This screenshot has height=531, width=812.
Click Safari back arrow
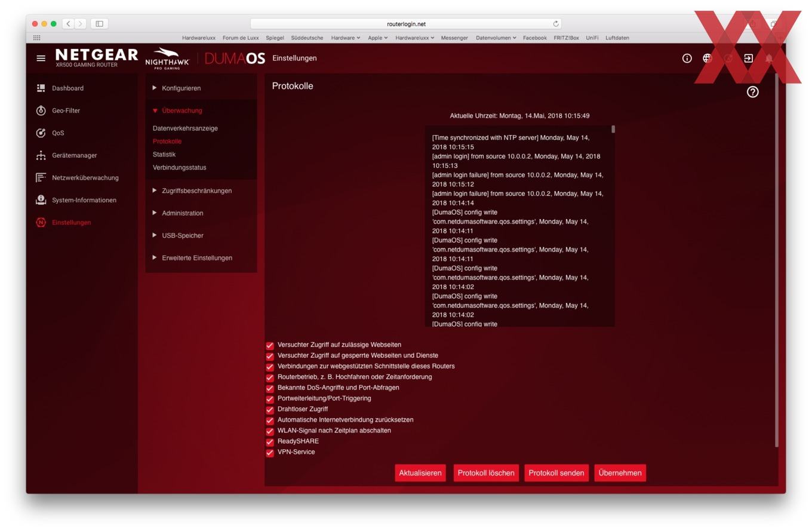pyautogui.click(x=69, y=24)
